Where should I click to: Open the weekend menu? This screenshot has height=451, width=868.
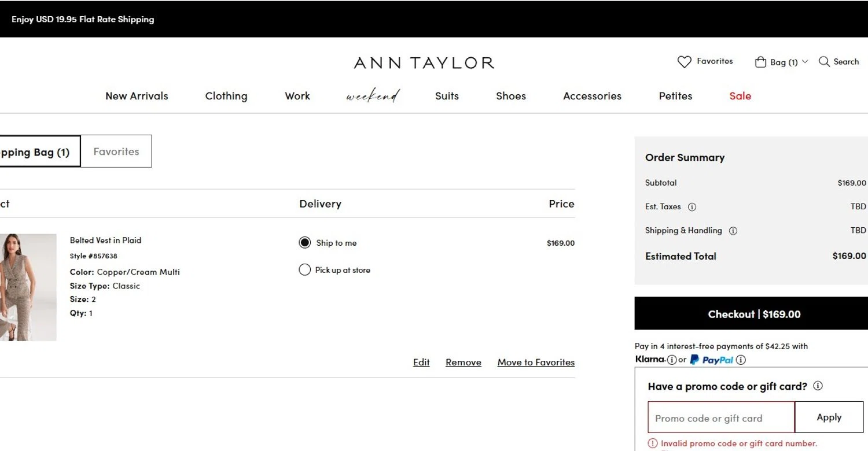373,96
